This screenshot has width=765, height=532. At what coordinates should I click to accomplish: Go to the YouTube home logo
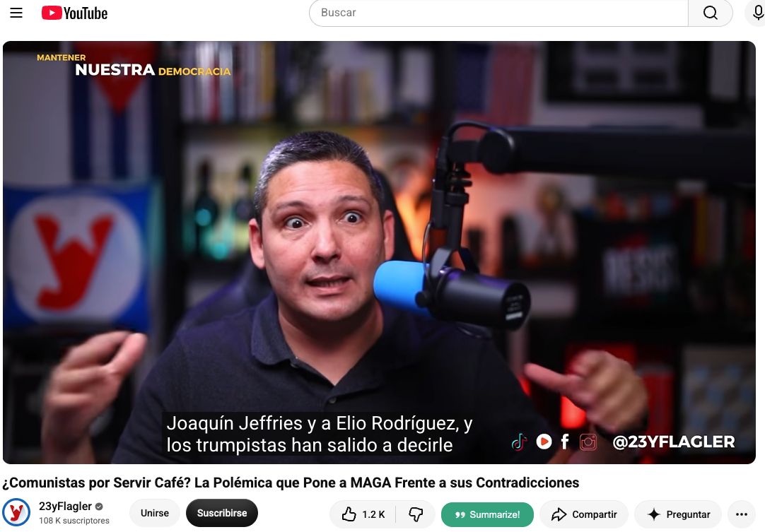click(75, 13)
